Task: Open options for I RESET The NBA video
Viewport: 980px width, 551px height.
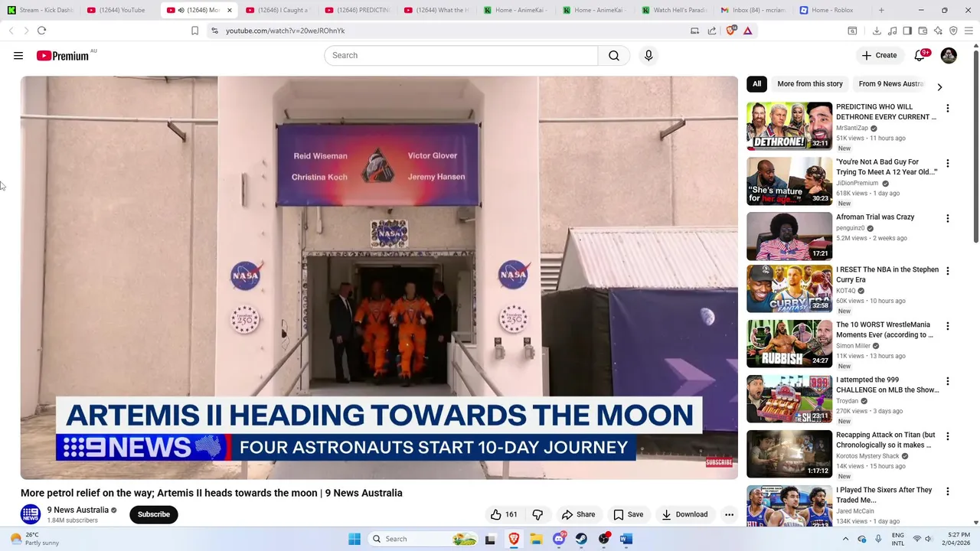Action: (948, 271)
